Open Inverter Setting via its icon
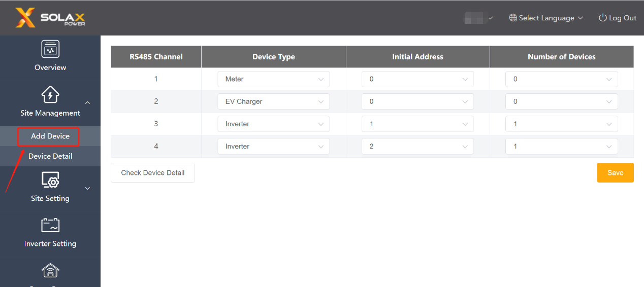The width and height of the screenshot is (644, 287). pos(50,225)
